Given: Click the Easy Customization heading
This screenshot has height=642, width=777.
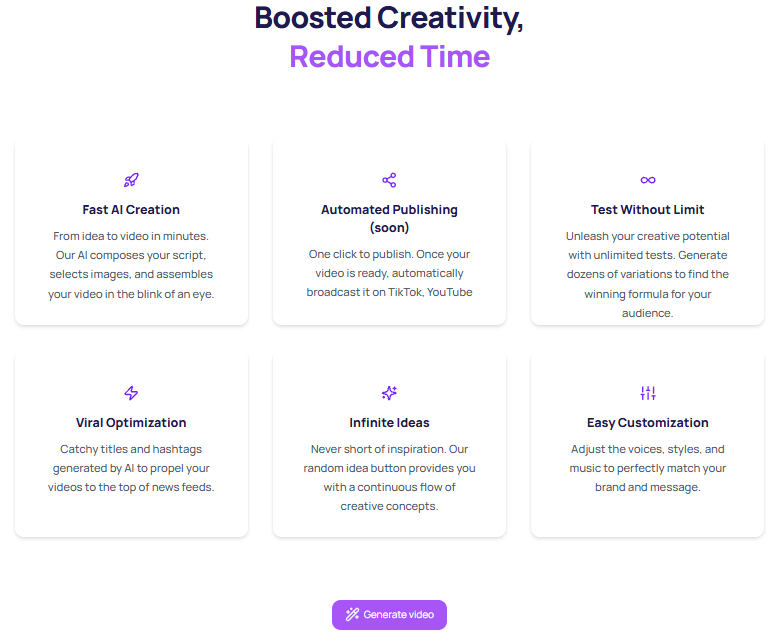Looking at the screenshot, I should 648,423.
